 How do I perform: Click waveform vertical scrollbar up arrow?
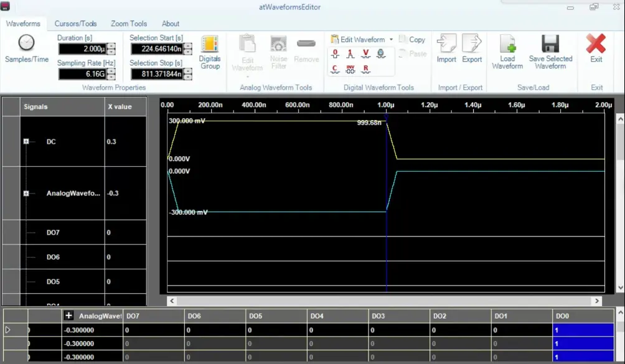pyautogui.click(x=620, y=119)
